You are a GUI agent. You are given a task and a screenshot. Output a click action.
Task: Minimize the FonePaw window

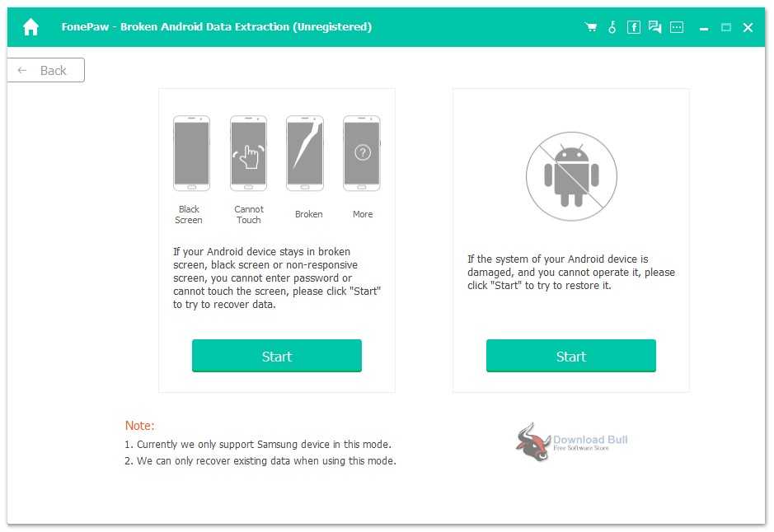[x=704, y=27]
